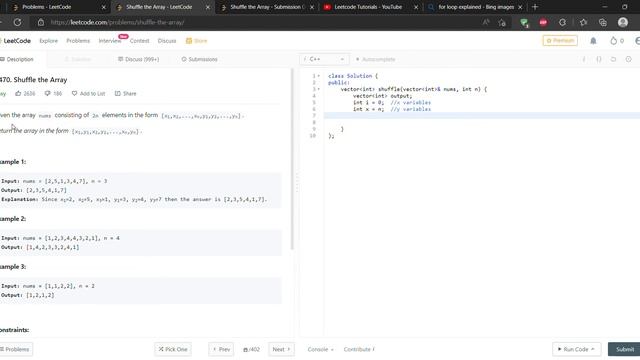Close the Problems - LeetCode tab

[103, 7]
